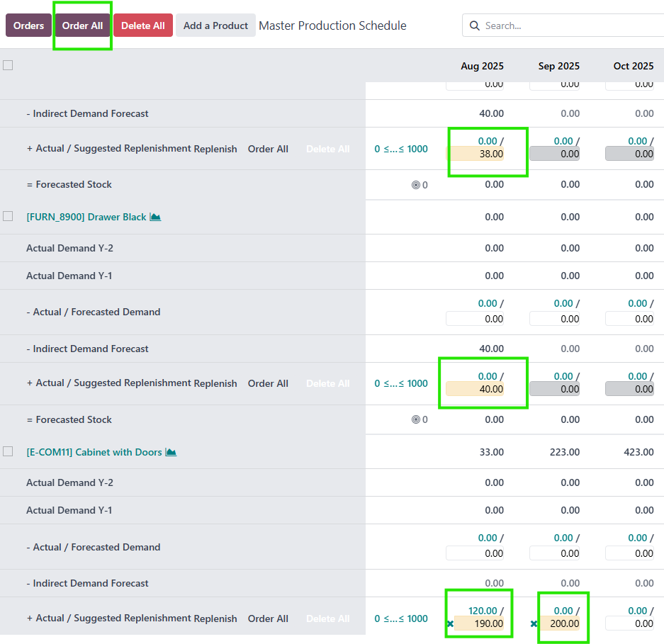
Task: Click target icon in Drawer Black Forecasted Stock row
Action: point(416,419)
